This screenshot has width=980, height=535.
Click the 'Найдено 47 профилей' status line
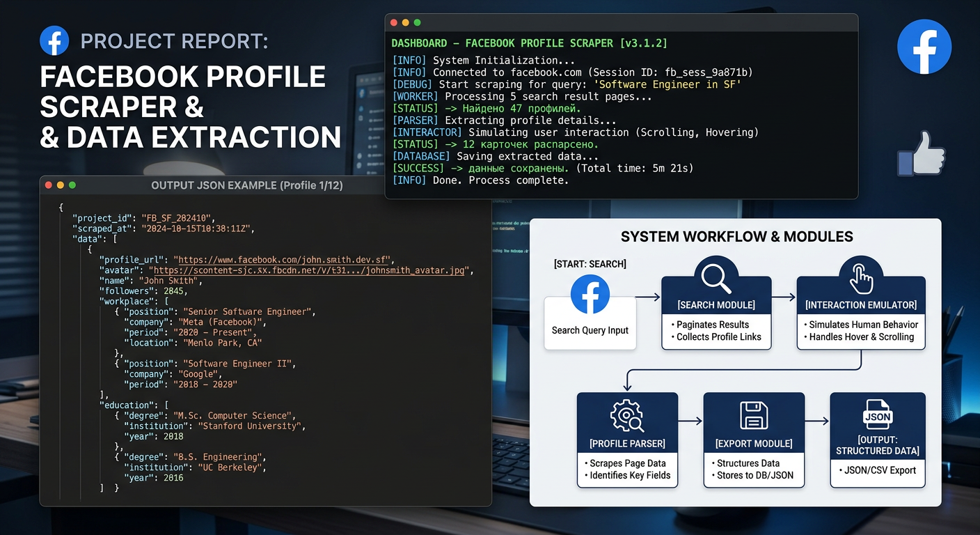pyautogui.click(x=487, y=109)
